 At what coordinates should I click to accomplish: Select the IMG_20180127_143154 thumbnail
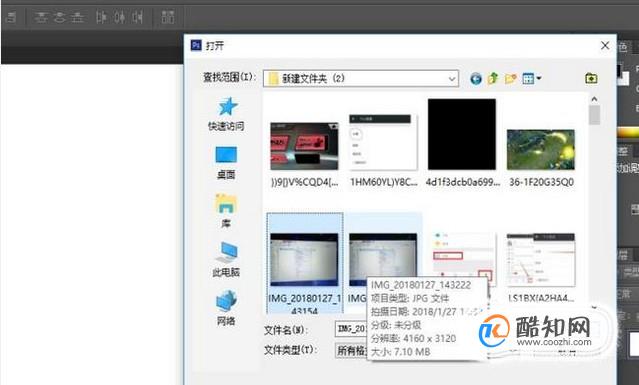click(304, 263)
